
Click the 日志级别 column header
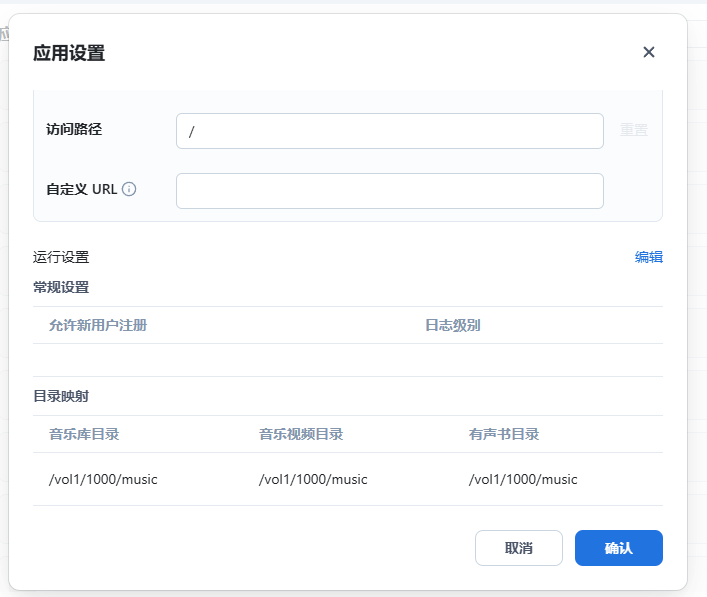pyautogui.click(x=453, y=325)
